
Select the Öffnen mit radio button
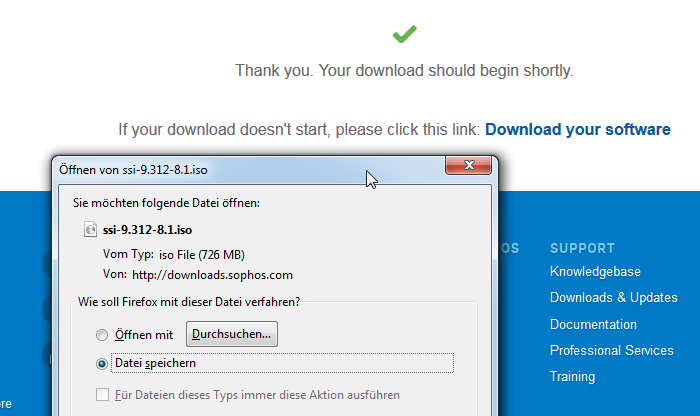click(x=102, y=335)
